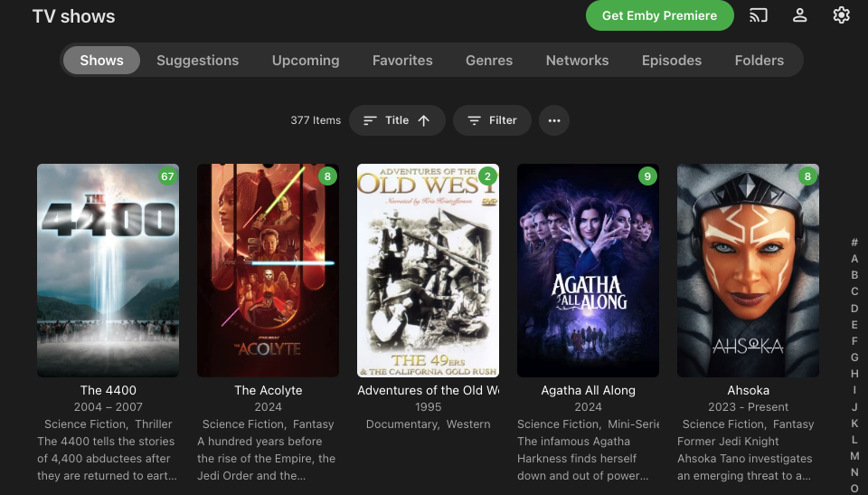Image resolution: width=868 pixels, height=495 pixels.
Task: Jump to # in alphabet index
Action: pos(854,243)
